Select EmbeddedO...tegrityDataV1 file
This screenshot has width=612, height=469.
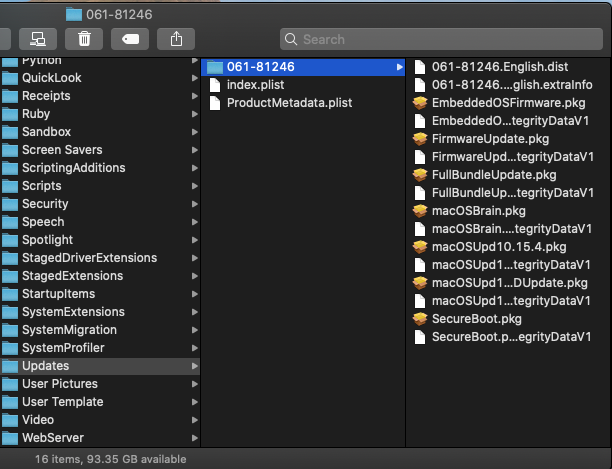point(509,121)
